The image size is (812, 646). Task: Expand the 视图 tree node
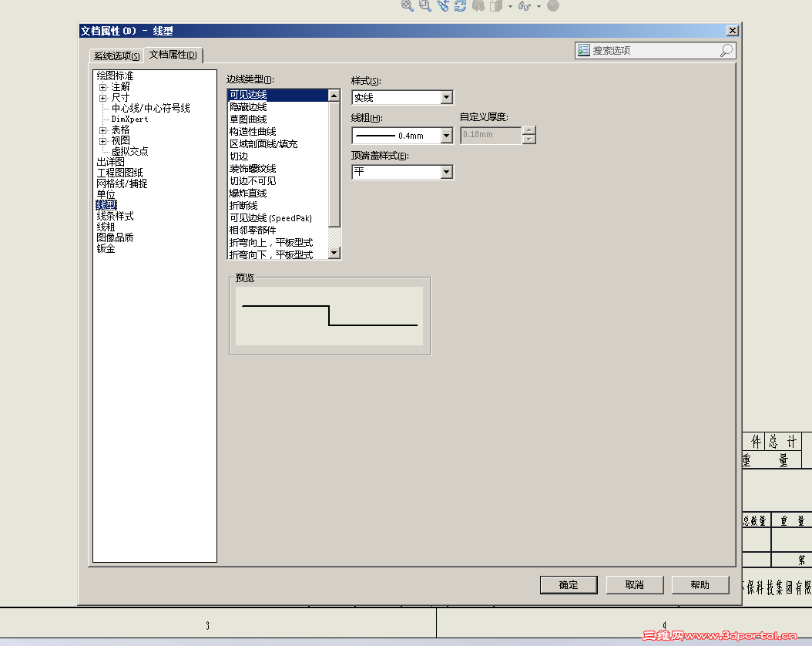tap(102, 141)
